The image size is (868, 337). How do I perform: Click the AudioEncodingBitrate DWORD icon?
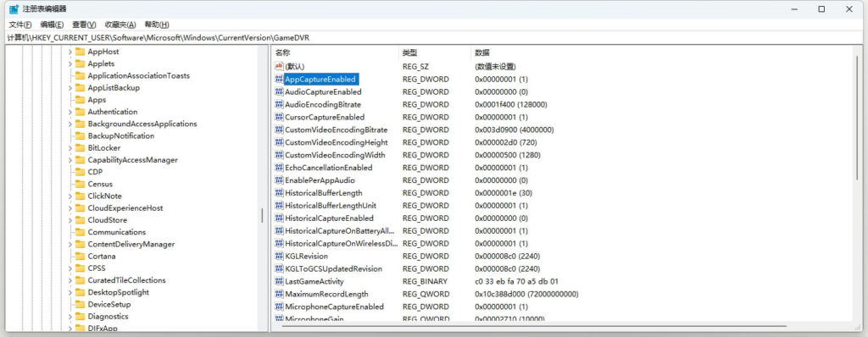[279, 105]
